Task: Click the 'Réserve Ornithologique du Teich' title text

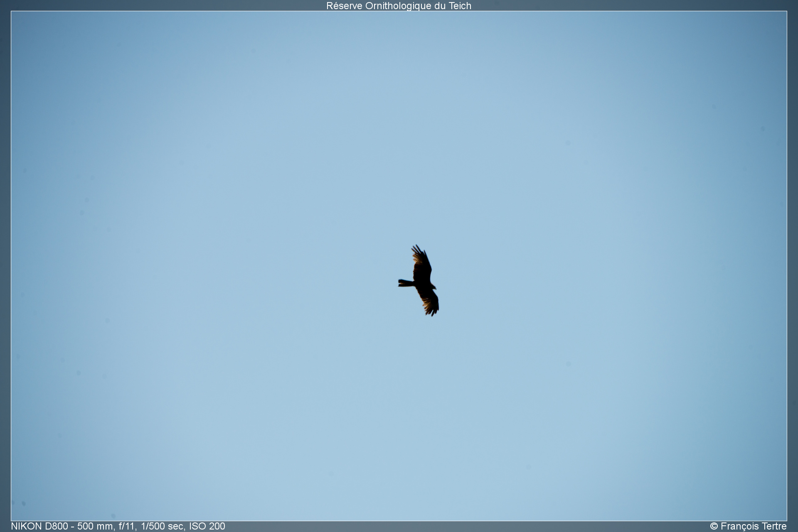Action: 399,6
